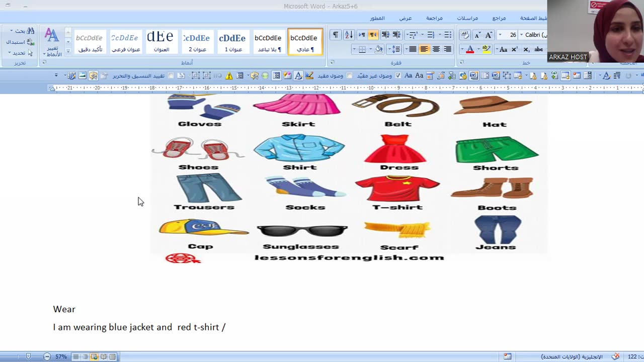Image resolution: width=644 pixels, height=362 pixels.
Task: Open the عرض ribbon tab
Action: pyautogui.click(x=406, y=18)
